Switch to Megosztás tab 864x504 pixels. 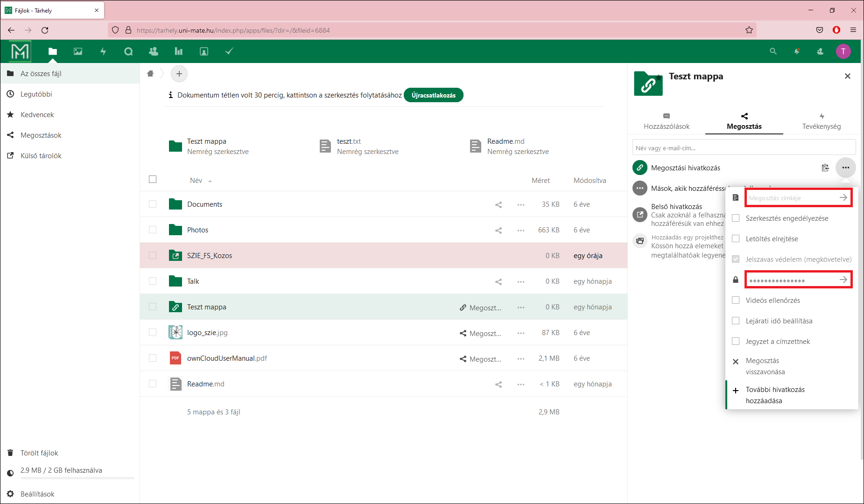coord(744,121)
